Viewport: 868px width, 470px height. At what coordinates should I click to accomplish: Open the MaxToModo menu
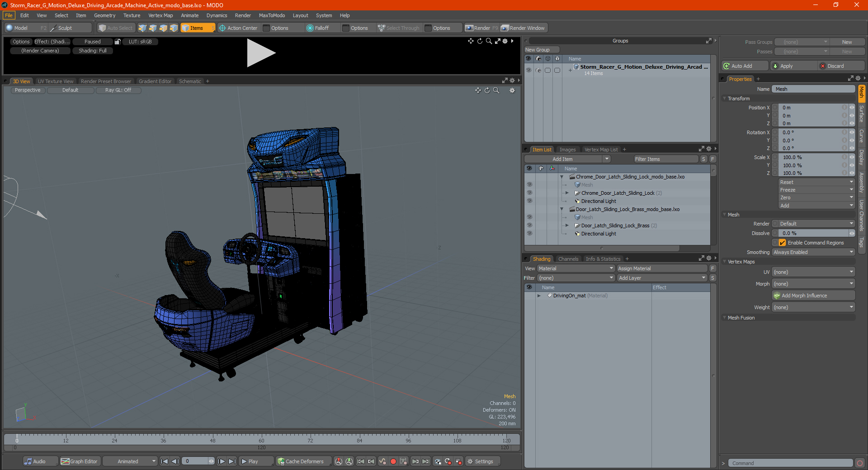click(x=272, y=15)
